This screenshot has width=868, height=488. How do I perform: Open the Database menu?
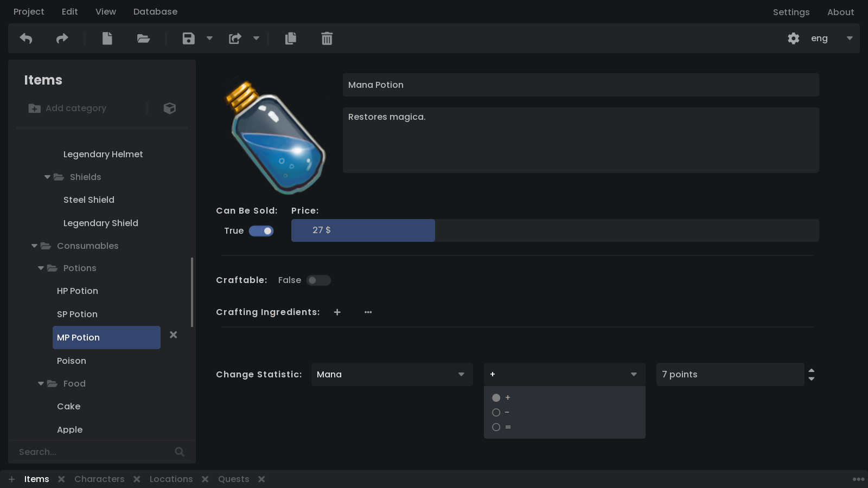coord(155,11)
